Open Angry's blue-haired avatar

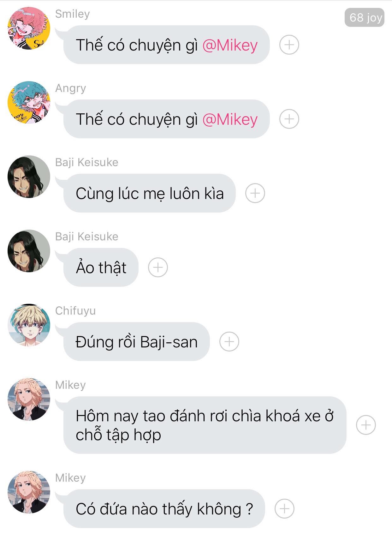coord(29,103)
